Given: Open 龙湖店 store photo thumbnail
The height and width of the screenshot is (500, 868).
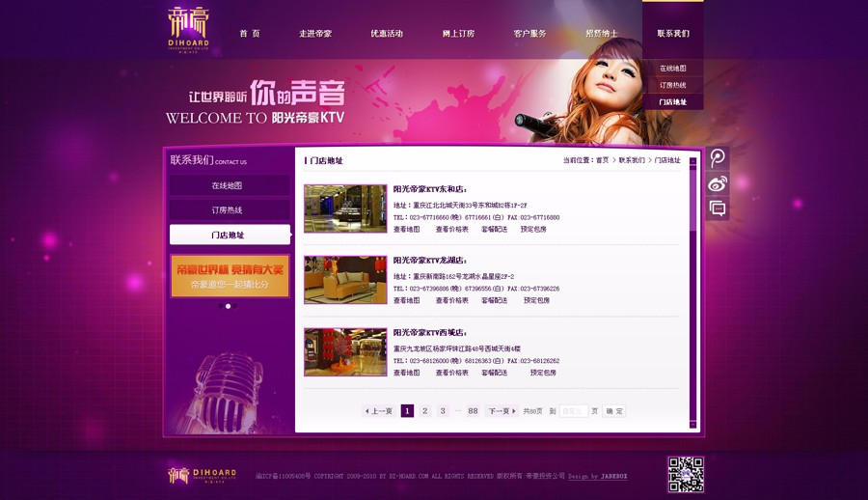Looking at the screenshot, I should (345, 279).
